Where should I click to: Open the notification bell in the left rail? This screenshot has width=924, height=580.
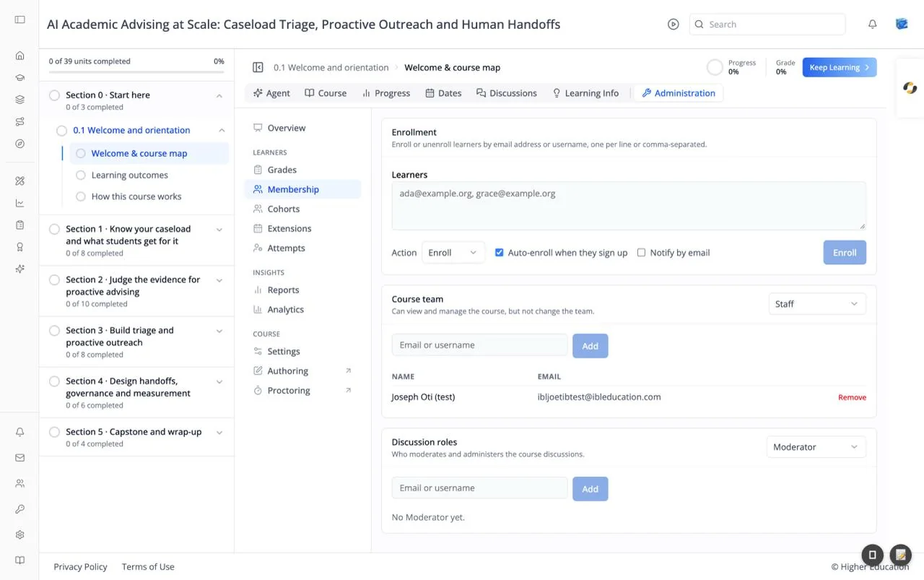point(19,432)
